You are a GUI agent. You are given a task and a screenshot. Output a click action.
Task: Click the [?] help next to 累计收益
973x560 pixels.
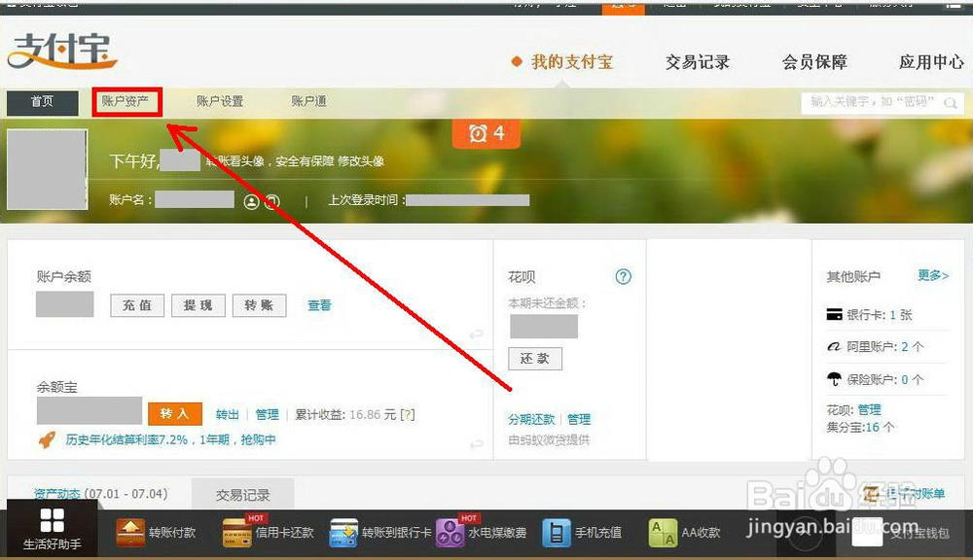[408, 414]
